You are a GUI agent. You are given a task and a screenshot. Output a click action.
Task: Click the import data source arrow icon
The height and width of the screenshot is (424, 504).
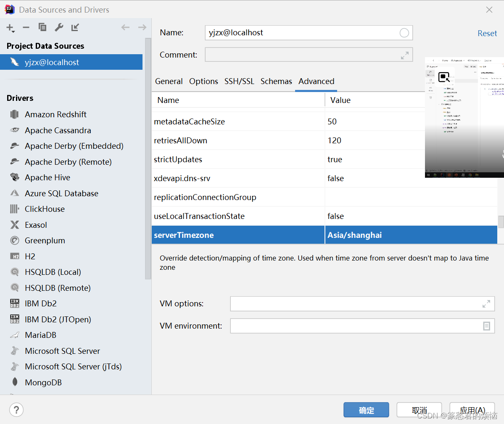tap(75, 27)
